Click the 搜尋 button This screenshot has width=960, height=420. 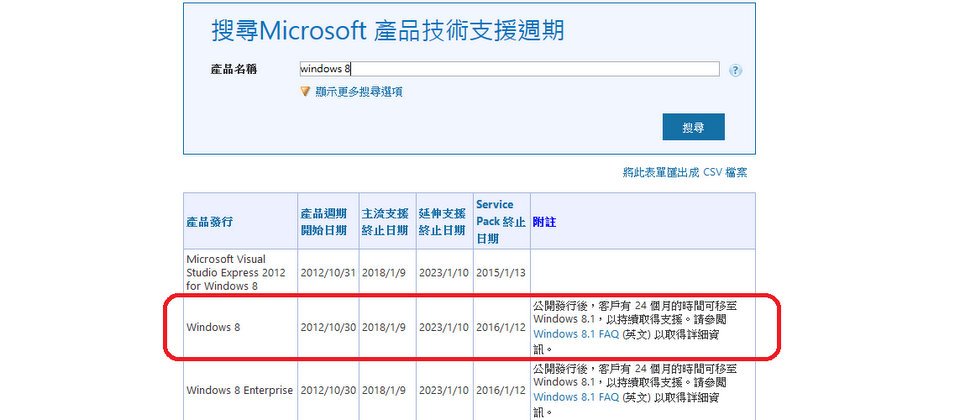coord(693,127)
